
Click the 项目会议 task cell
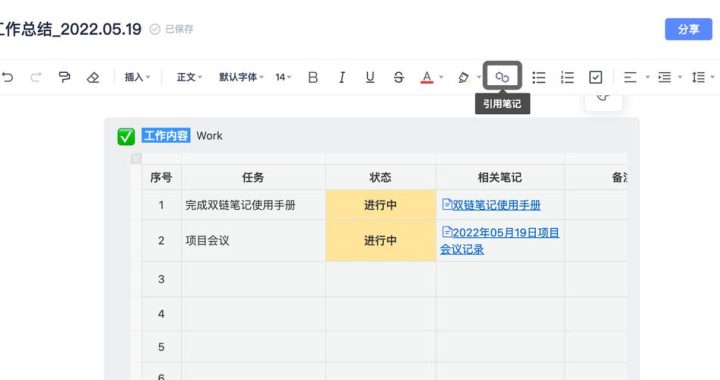tap(253, 240)
